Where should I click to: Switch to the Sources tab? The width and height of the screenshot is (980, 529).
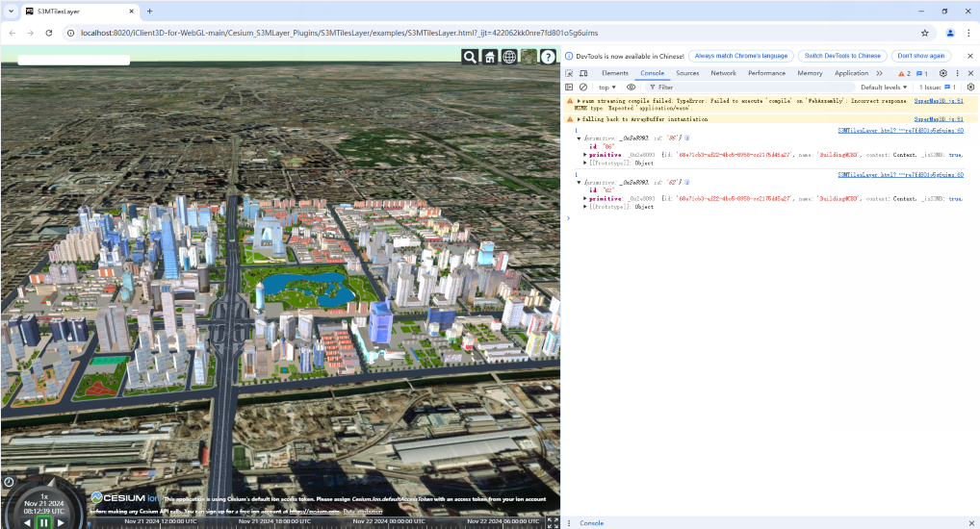pyautogui.click(x=687, y=73)
